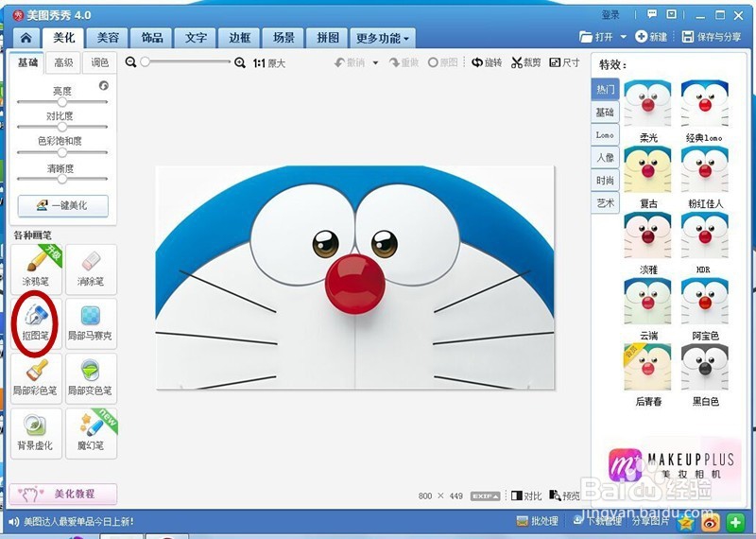Click the zoom level slider handle
Viewport: 756px width, 539px height.
pyautogui.click(x=146, y=61)
